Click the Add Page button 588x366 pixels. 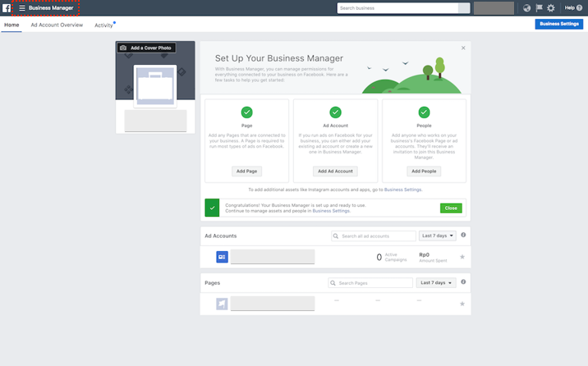tap(246, 172)
